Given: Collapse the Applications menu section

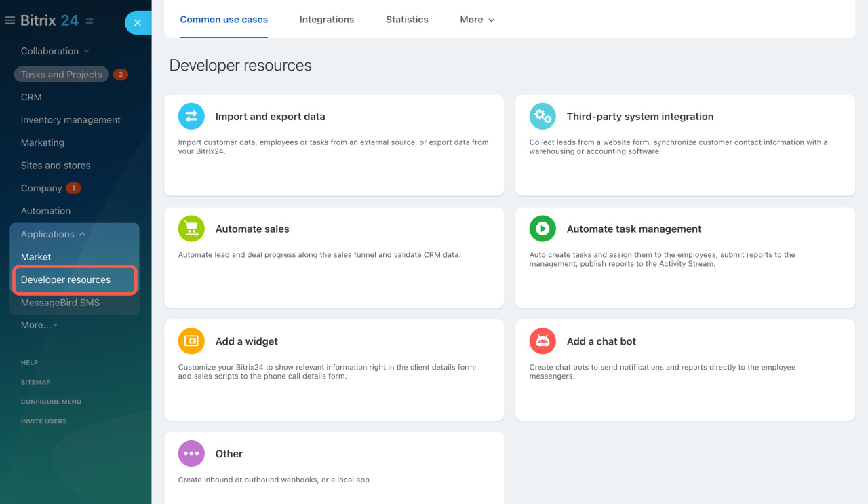Looking at the screenshot, I should tap(53, 234).
